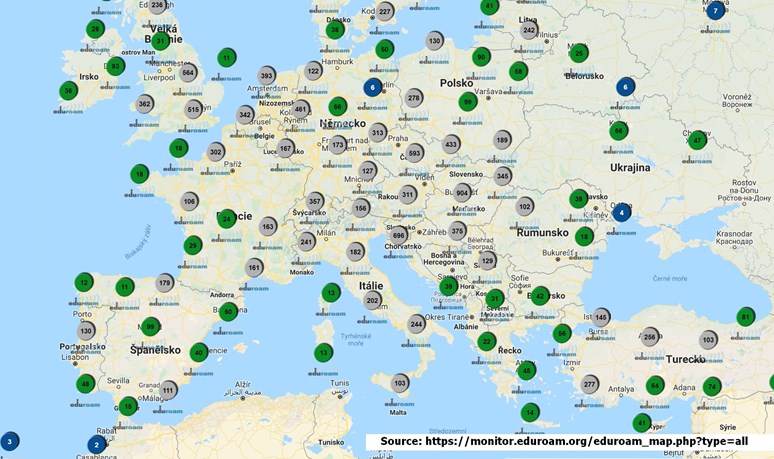The width and height of the screenshot is (774, 459).
Task: Click the Ukrajina country label
Action: point(624,167)
